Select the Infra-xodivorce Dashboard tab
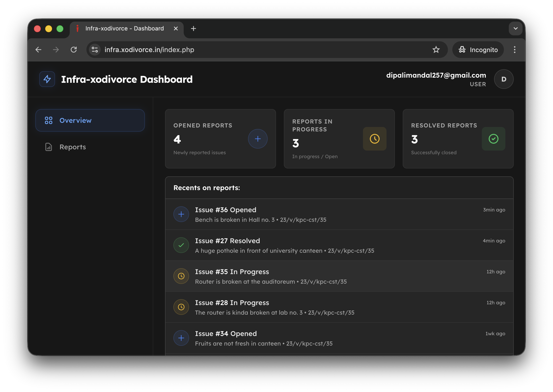Viewport: 553px width, 392px height. [x=124, y=28]
